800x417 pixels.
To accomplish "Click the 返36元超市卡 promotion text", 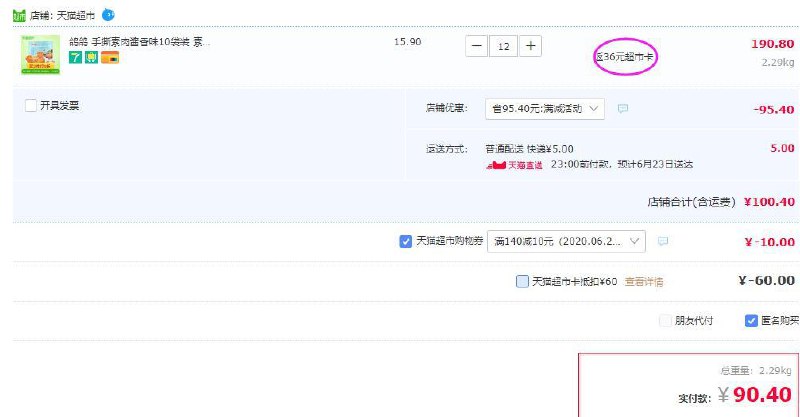I will [624, 57].
